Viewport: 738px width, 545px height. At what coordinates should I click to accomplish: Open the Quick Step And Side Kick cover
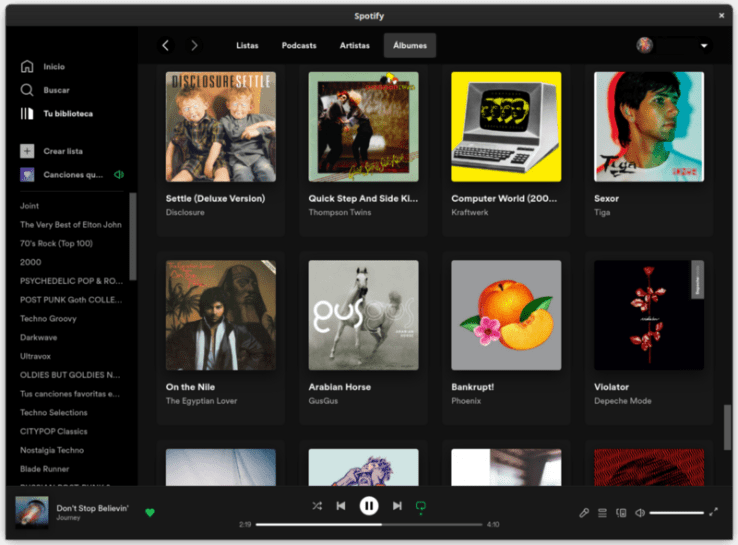[363, 127]
